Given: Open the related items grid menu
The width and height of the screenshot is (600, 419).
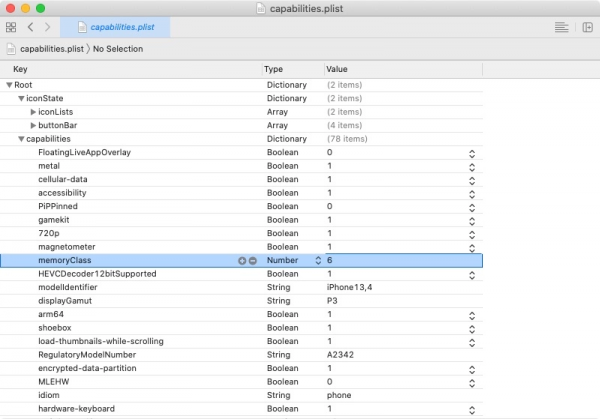Looking at the screenshot, I should (12, 27).
